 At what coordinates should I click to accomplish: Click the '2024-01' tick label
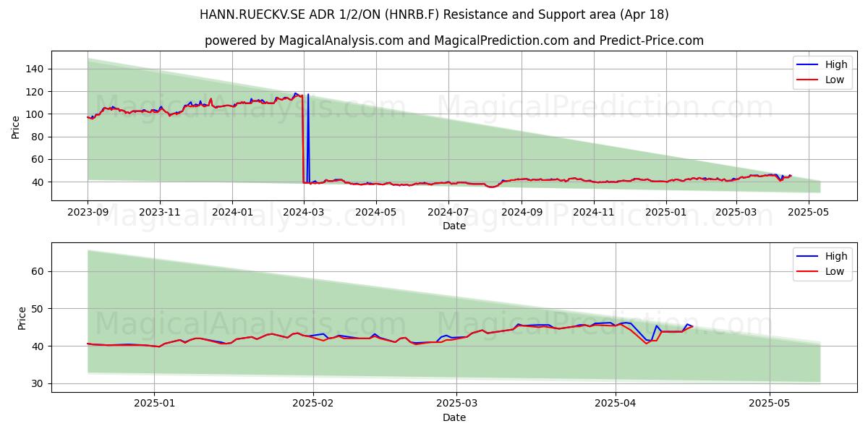coord(231,212)
